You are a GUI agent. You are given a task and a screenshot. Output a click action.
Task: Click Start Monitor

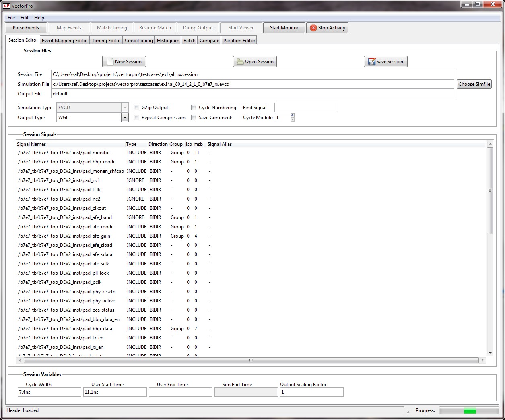(x=284, y=27)
